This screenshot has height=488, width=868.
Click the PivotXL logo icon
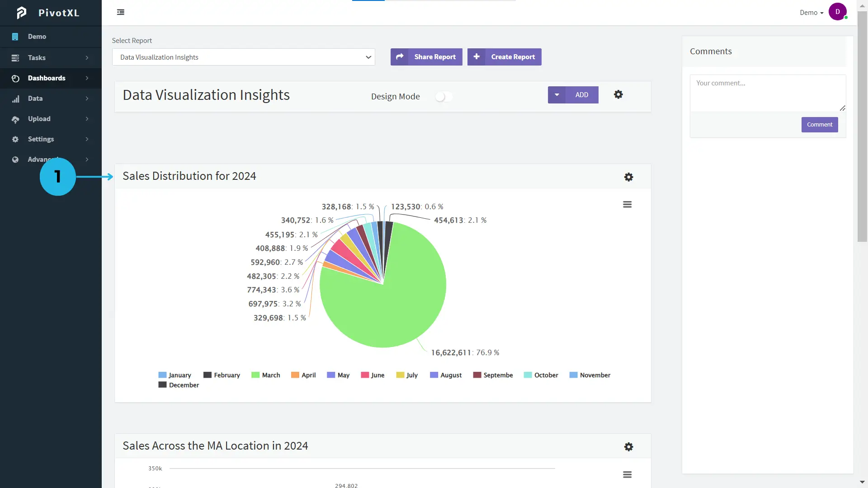21,13
